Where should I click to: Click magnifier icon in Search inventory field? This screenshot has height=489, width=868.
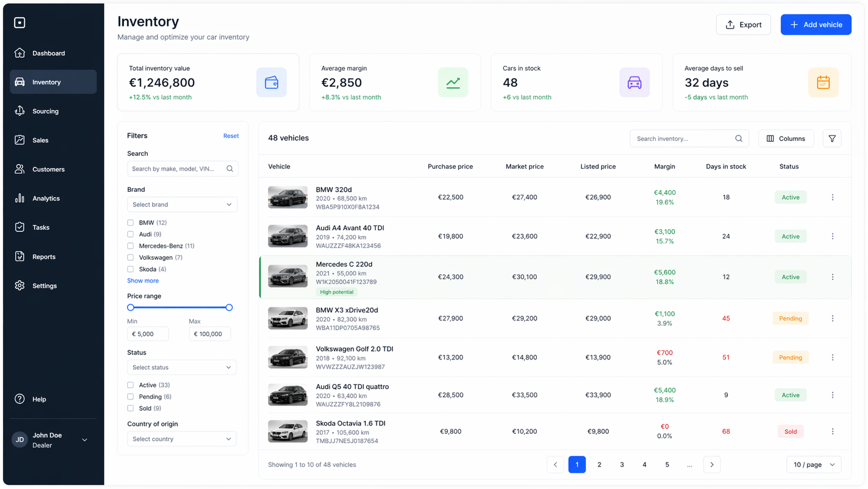pyautogui.click(x=739, y=139)
